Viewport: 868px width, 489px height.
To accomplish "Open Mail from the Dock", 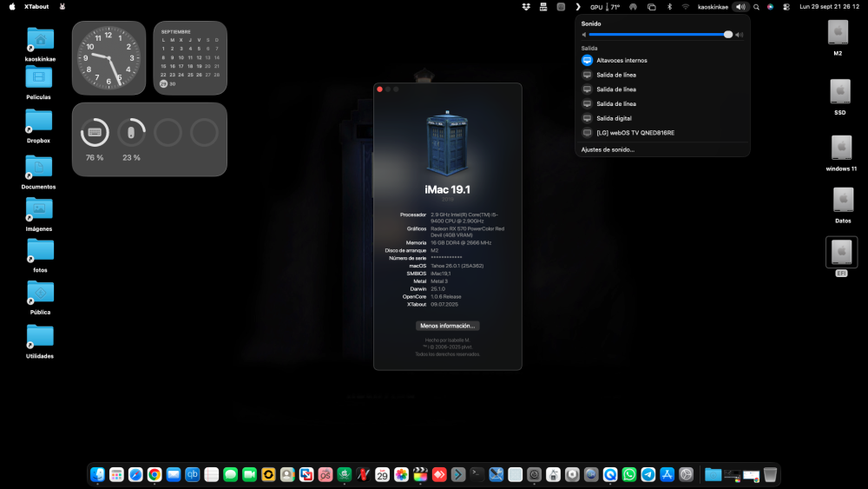I will click(174, 474).
